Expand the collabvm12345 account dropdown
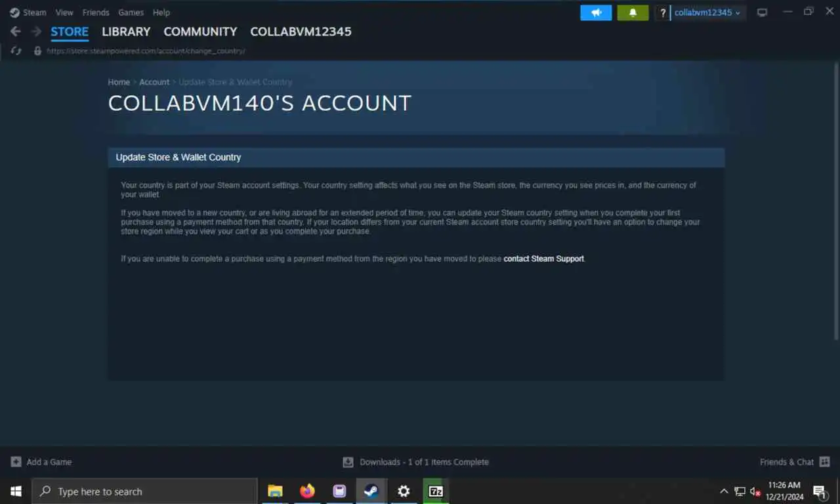 [x=707, y=12]
